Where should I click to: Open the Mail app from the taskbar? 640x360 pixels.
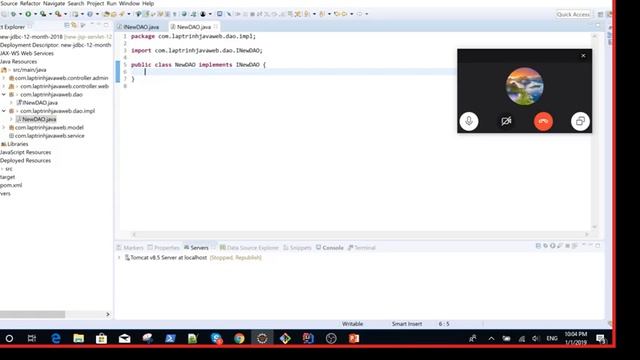[124, 338]
